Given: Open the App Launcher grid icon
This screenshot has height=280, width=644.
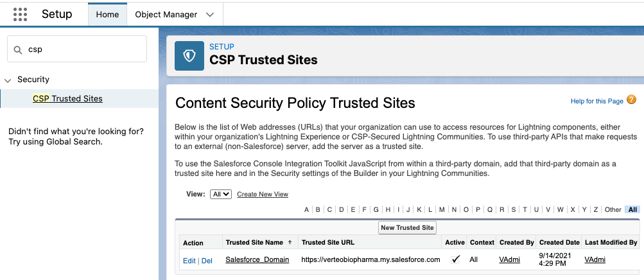Looking at the screenshot, I should [20, 14].
